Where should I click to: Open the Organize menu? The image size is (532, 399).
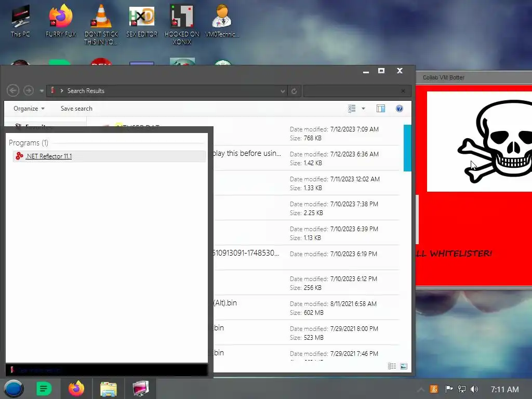29,109
